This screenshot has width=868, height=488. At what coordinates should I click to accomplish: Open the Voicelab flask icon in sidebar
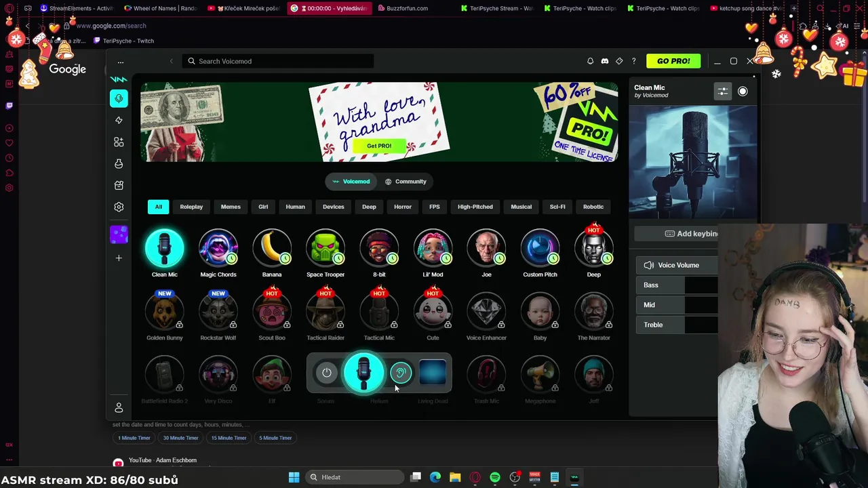[119, 163]
